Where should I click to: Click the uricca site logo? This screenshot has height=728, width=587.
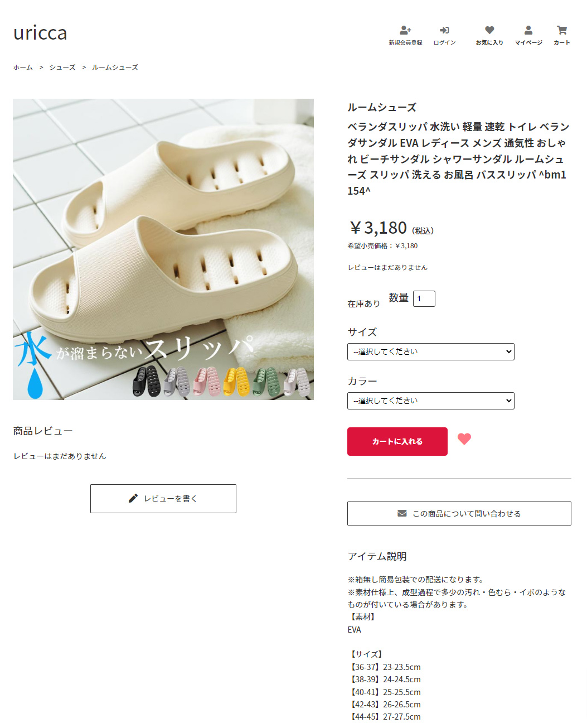[x=40, y=32]
